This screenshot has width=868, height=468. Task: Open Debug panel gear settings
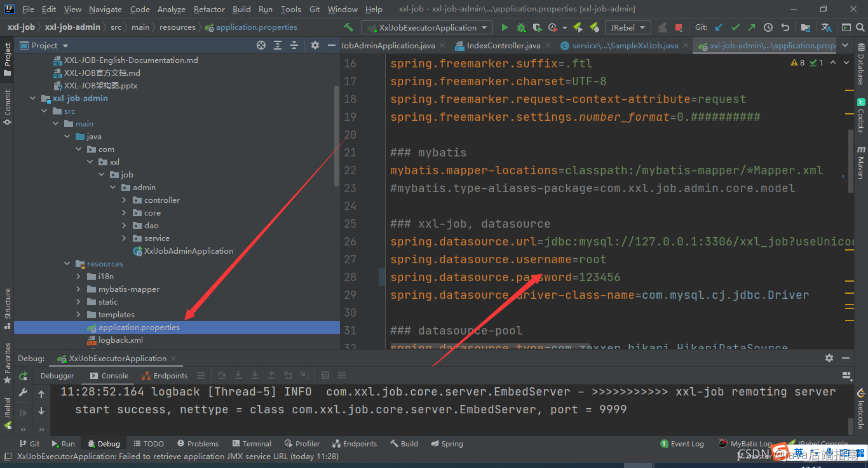click(x=829, y=358)
